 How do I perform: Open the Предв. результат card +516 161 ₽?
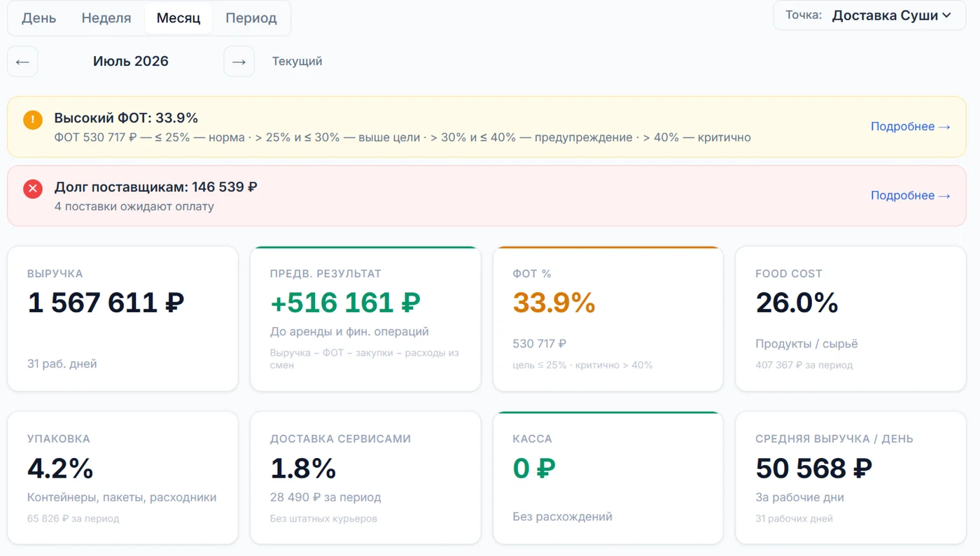365,319
